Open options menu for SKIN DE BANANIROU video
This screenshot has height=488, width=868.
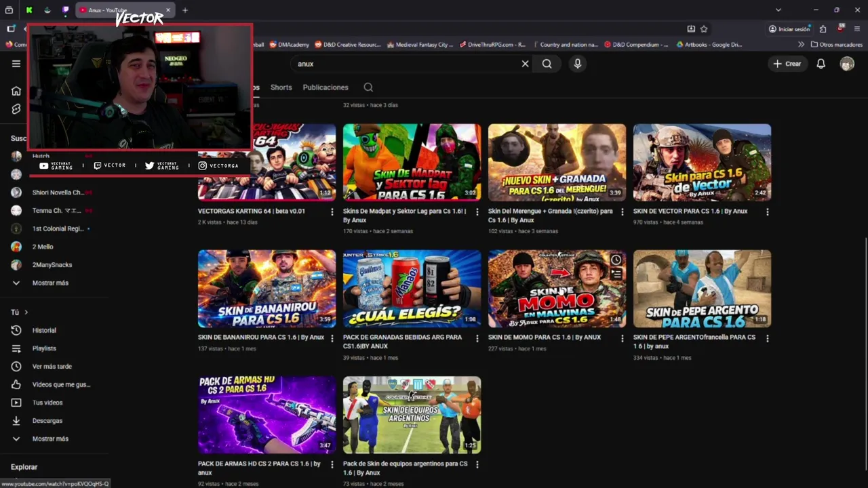tap(332, 338)
